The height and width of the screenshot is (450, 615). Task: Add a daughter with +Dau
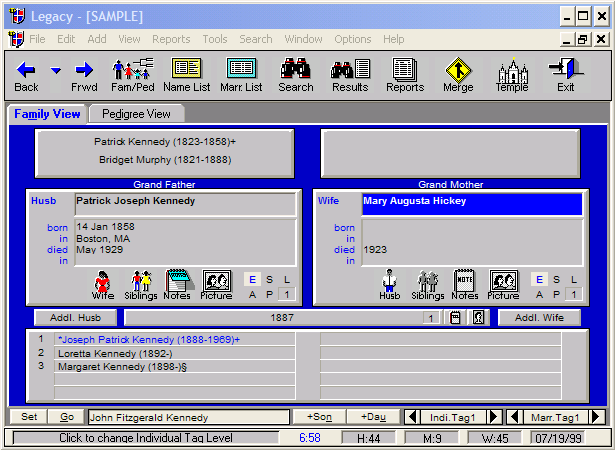[x=373, y=417]
